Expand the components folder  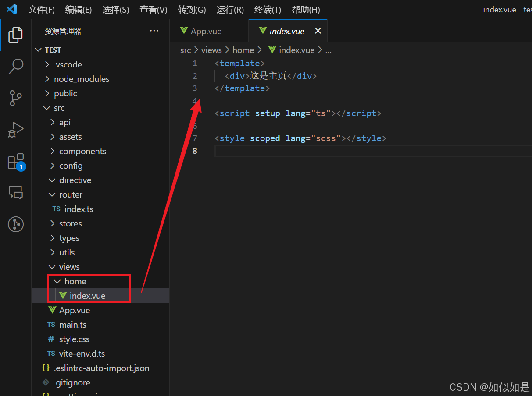(53, 151)
